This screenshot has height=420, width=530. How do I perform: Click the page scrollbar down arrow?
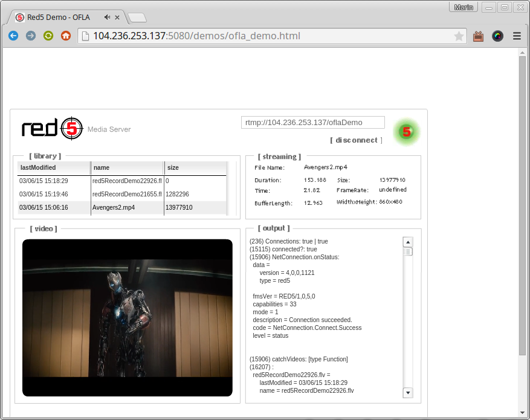coord(522,413)
